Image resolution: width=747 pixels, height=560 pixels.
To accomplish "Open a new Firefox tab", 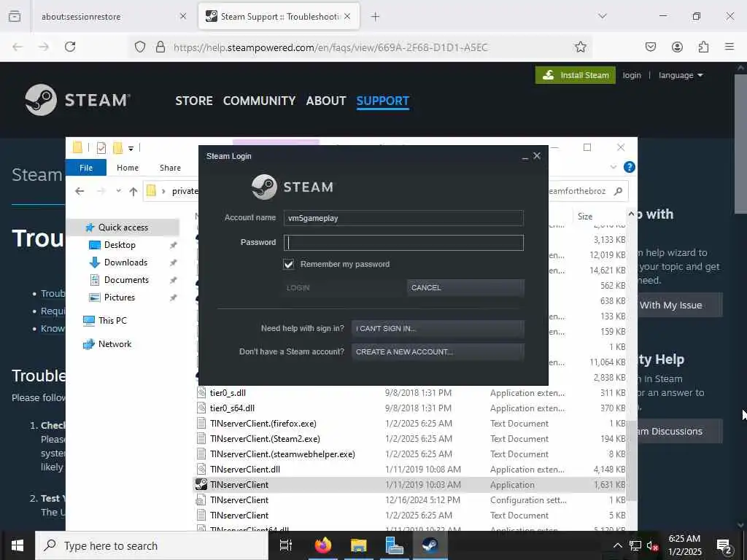I will pyautogui.click(x=376, y=17).
